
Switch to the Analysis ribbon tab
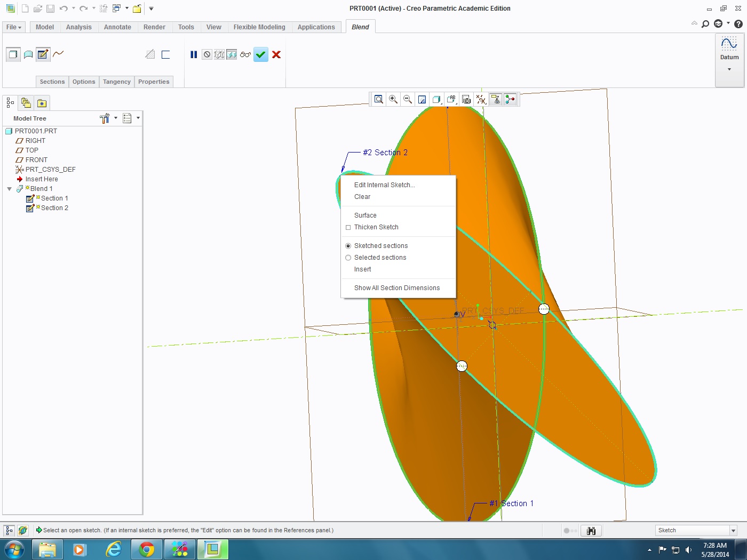79,27
